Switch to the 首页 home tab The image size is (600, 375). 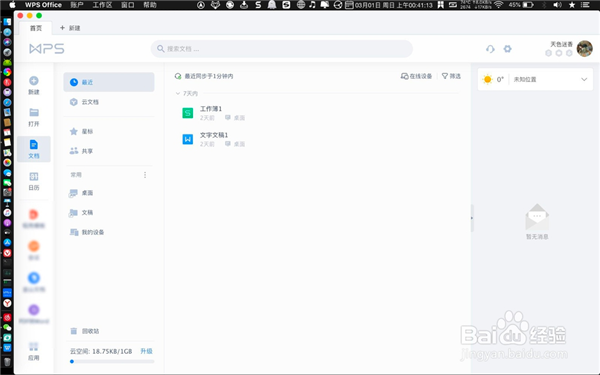pos(36,28)
